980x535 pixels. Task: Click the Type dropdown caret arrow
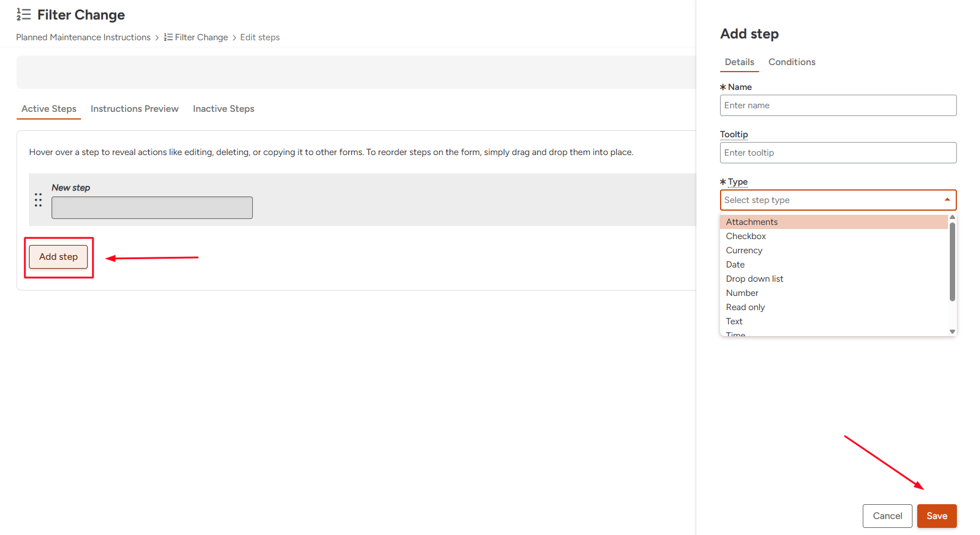(947, 200)
